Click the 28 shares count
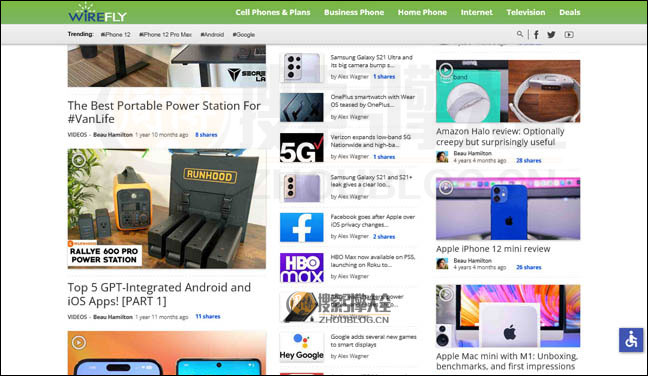This screenshot has height=376, width=648. pos(529,160)
